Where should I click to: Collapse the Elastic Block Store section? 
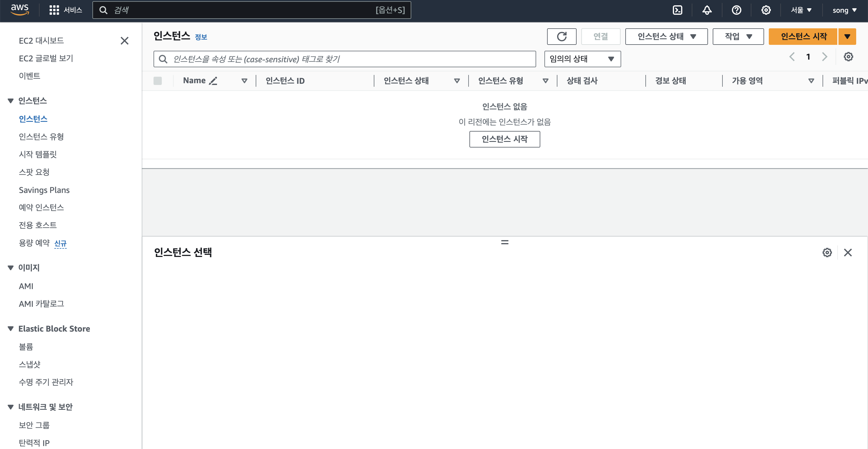[11, 329]
